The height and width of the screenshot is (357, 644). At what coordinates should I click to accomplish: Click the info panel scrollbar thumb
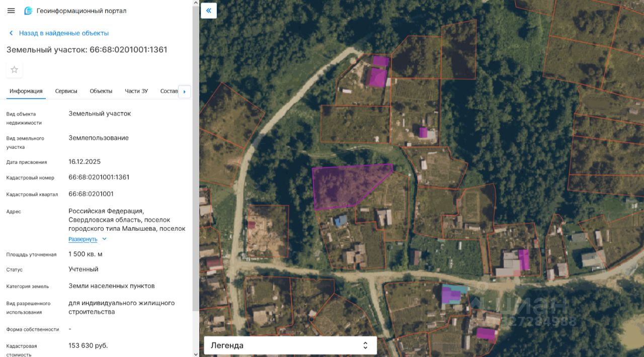(x=196, y=158)
